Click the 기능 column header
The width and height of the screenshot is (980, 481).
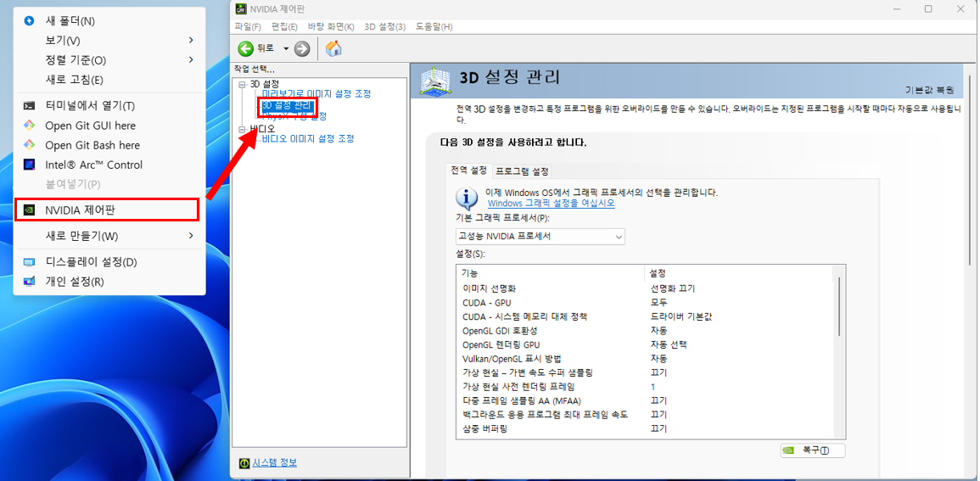(x=551, y=274)
